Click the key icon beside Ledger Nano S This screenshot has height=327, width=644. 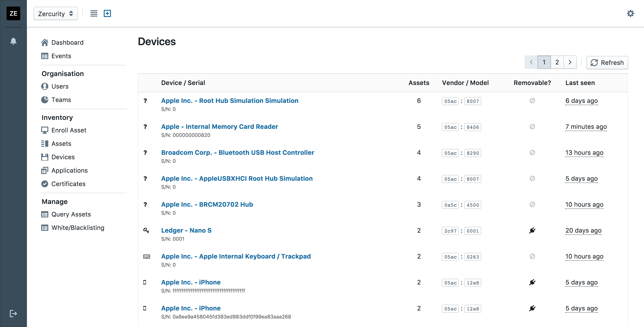coord(146,230)
